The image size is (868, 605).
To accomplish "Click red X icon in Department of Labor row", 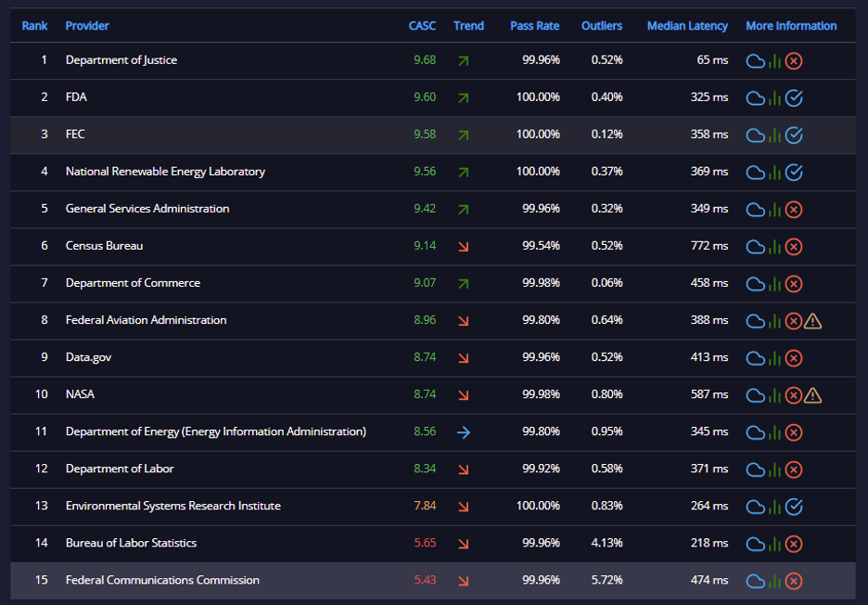I will tap(794, 470).
